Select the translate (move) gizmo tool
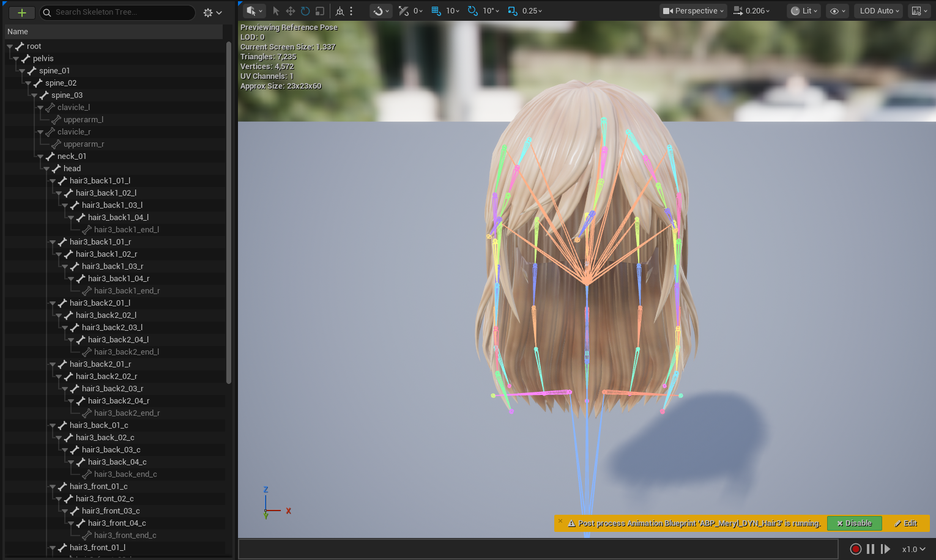 pos(290,11)
